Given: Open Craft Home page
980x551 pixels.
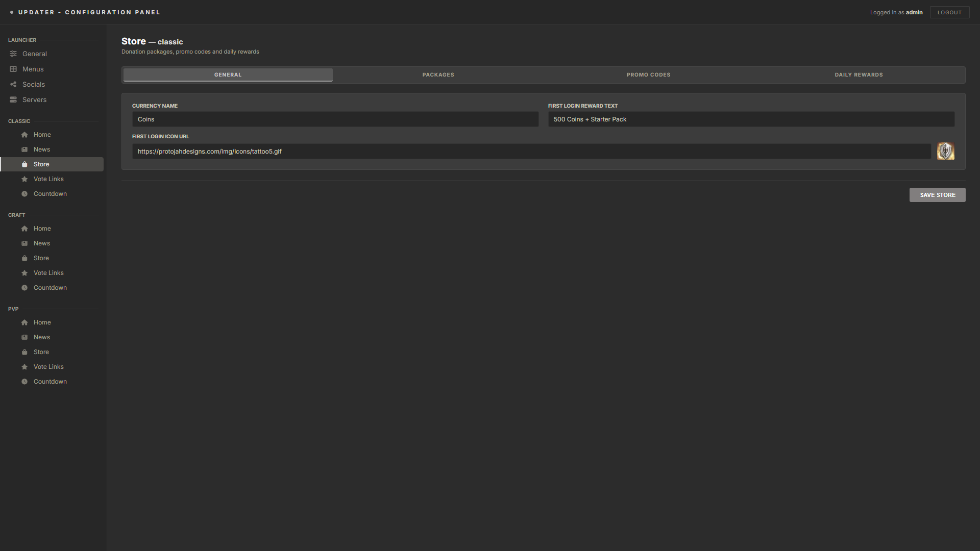Looking at the screenshot, I should pyautogui.click(x=52, y=229).
